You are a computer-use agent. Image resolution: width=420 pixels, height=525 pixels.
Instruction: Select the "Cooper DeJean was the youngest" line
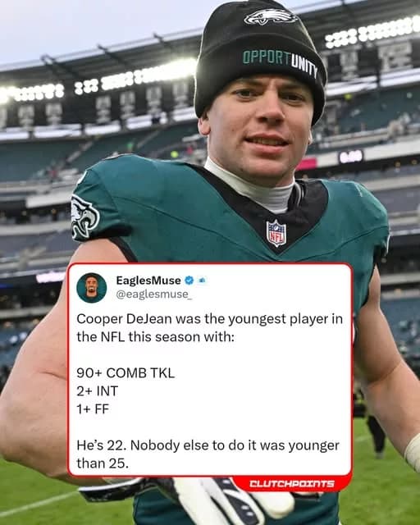coord(210,319)
